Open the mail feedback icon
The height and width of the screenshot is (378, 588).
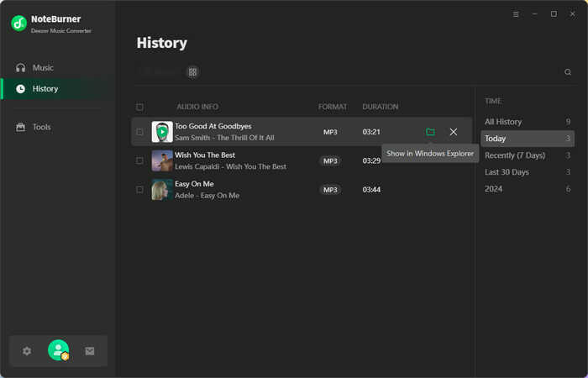(x=90, y=351)
